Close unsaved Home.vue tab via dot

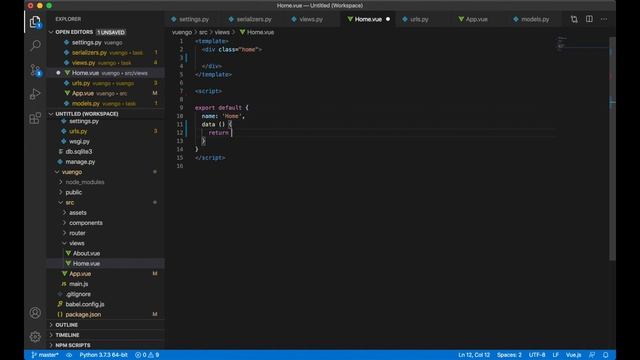[388, 19]
